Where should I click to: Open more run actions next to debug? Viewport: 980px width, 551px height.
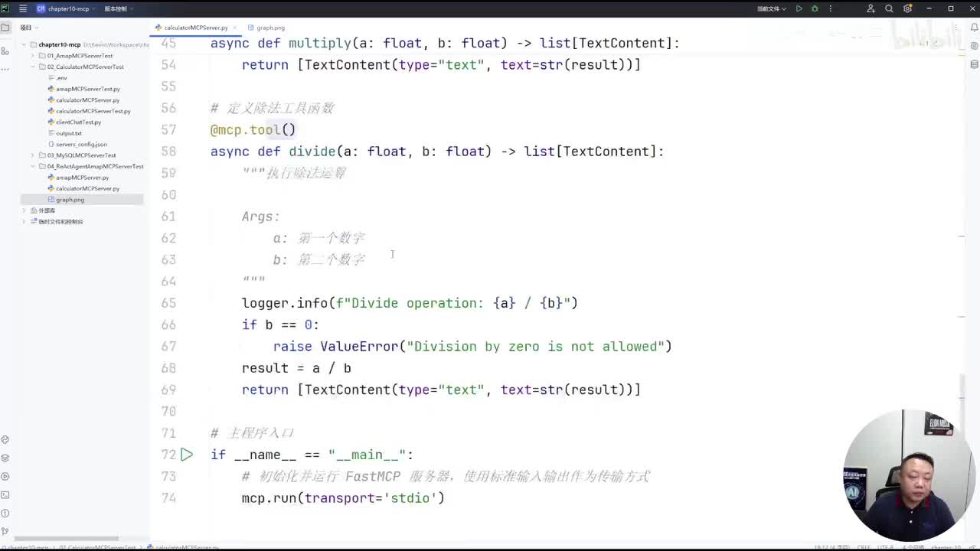(x=829, y=8)
